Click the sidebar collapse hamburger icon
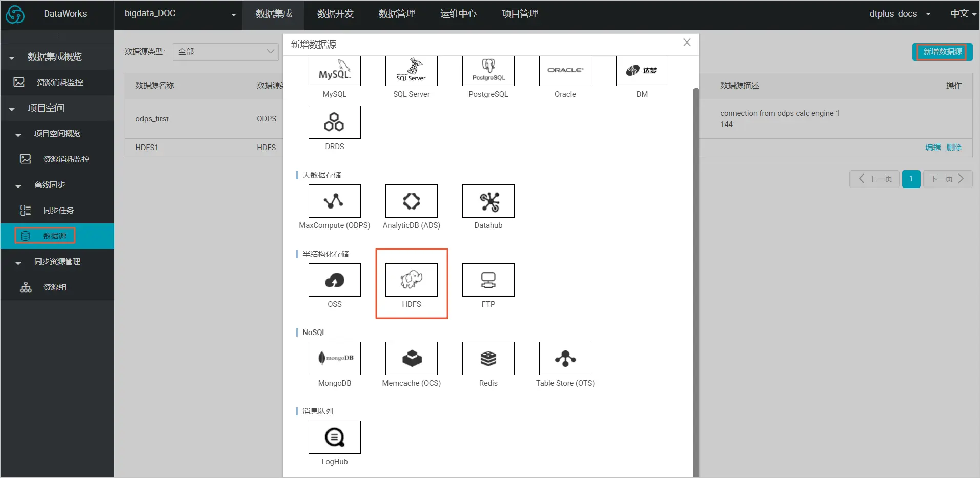 point(56,36)
